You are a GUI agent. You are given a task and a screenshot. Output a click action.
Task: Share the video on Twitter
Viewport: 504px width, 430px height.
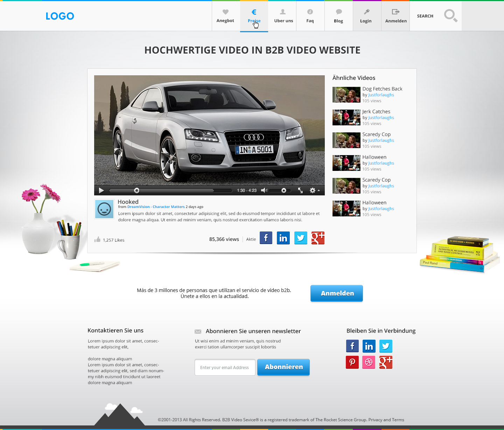tap(301, 238)
